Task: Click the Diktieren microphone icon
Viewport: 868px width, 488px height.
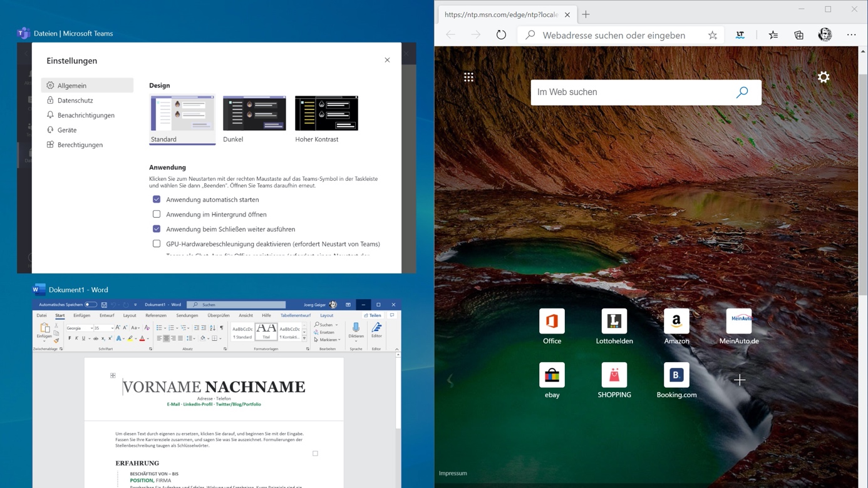Action: click(356, 327)
